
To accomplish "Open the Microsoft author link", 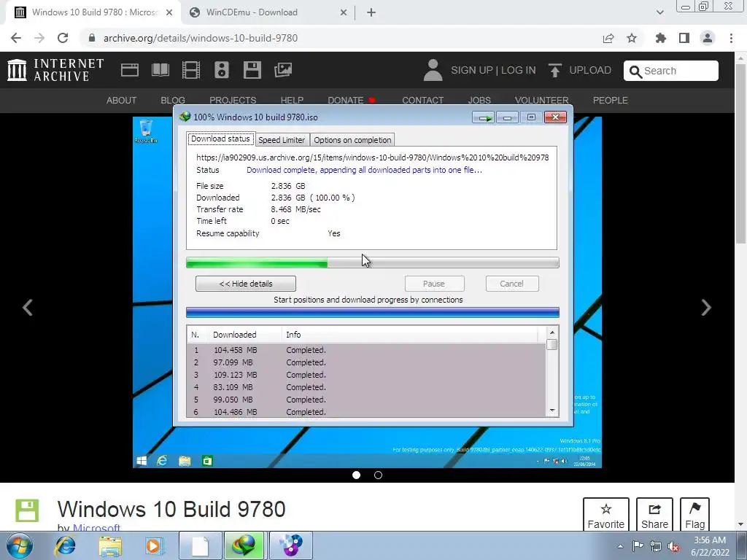I will 97,528.
